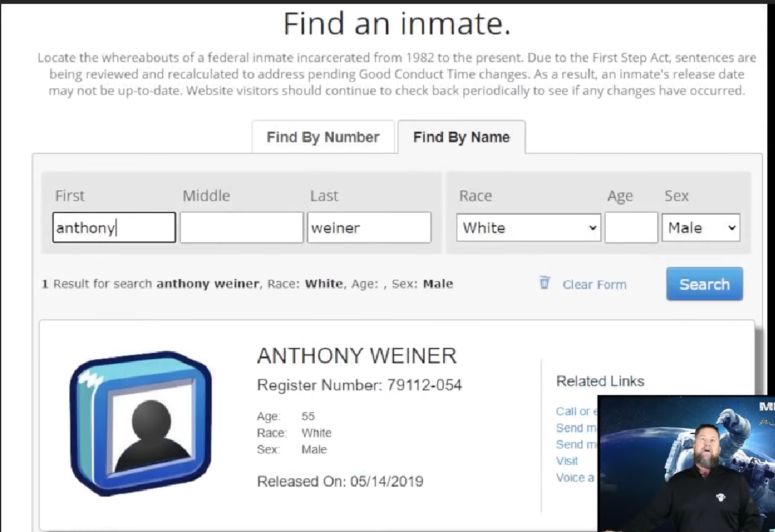Screen dimensions: 775x532
Task: Open the Race dropdown
Action: pyautogui.click(x=528, y=227)
